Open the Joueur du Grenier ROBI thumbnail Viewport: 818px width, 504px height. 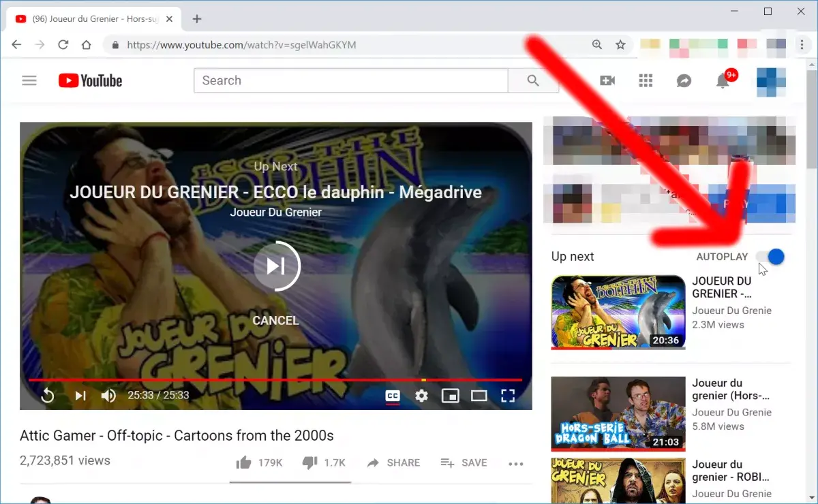(x=618, y=480)
